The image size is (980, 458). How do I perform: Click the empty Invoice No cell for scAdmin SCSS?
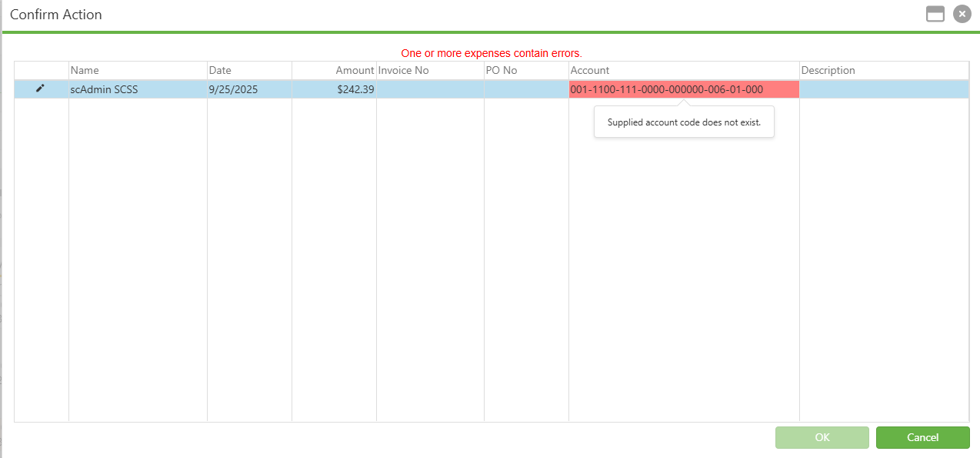tap(430, 89)
